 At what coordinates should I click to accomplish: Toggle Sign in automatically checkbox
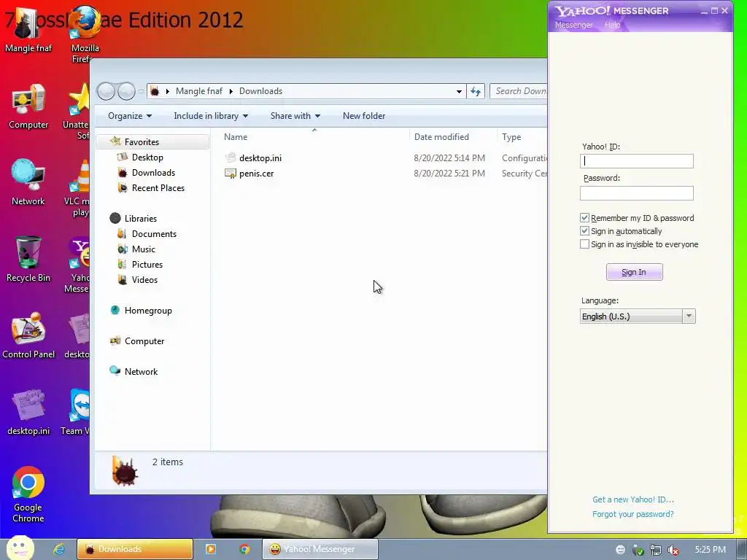click(x=584, y=231)
